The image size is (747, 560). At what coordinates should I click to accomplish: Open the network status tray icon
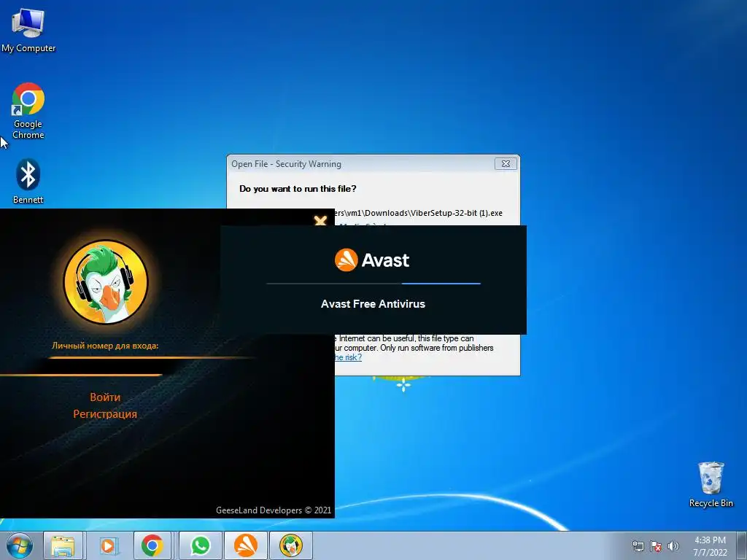(x=638, y=546)
